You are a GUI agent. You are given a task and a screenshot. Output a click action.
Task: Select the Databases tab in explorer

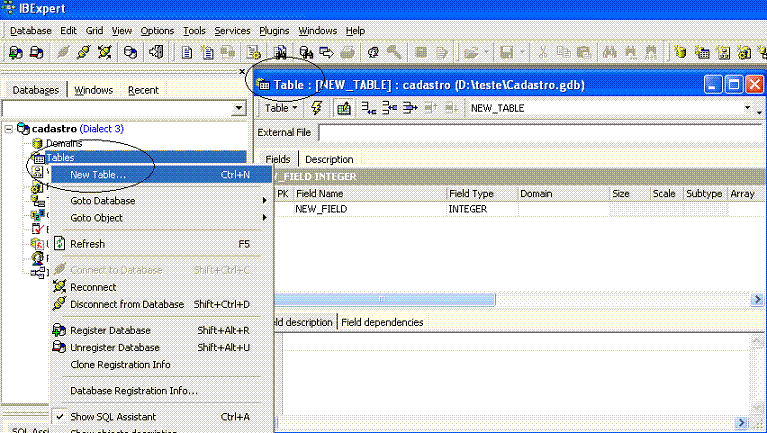pyautogui.click(x=35, y=90)
